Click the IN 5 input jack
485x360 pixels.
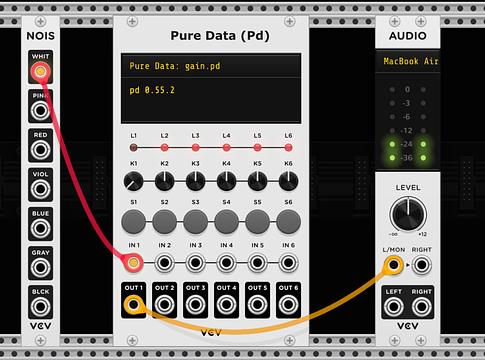coord(257,263)
